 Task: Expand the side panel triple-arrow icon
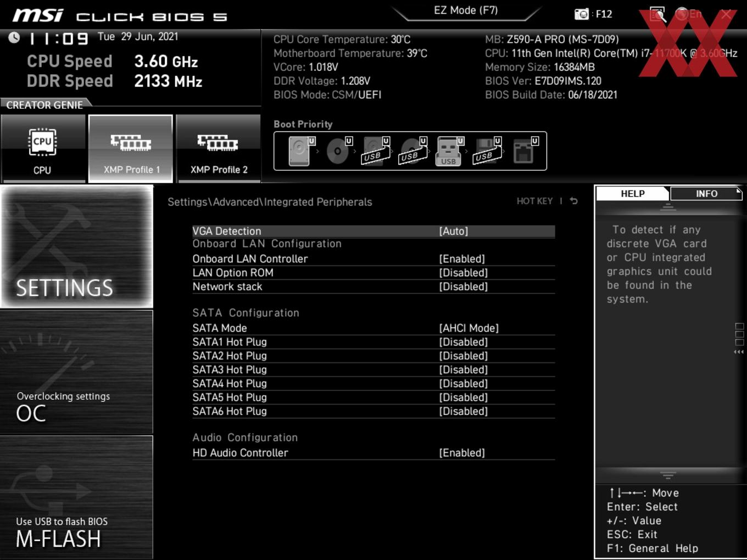pyautogui.click(x=739, y=352)
